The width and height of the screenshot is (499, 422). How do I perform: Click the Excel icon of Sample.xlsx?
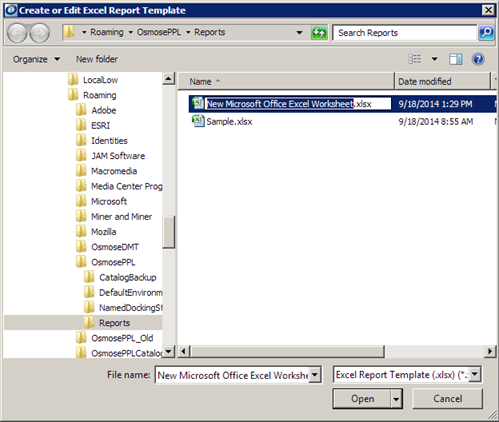point(198,121)
